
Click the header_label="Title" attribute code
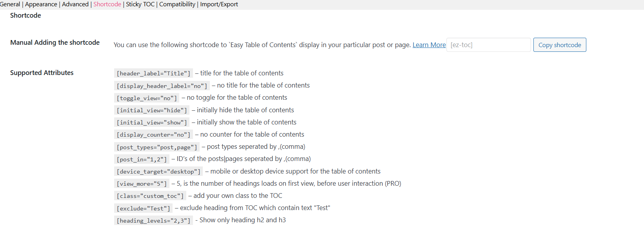153,73
